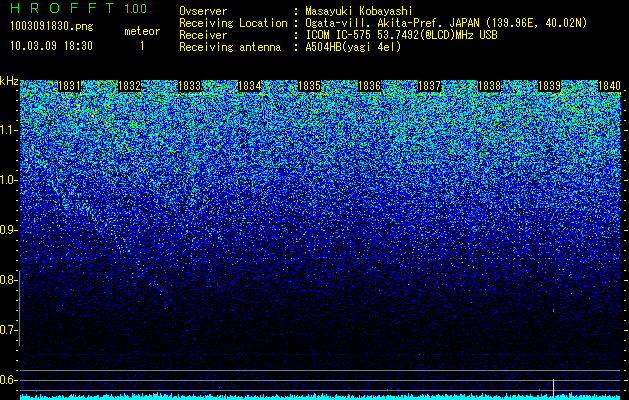Click the HROFFT title text

coord(62,8)
